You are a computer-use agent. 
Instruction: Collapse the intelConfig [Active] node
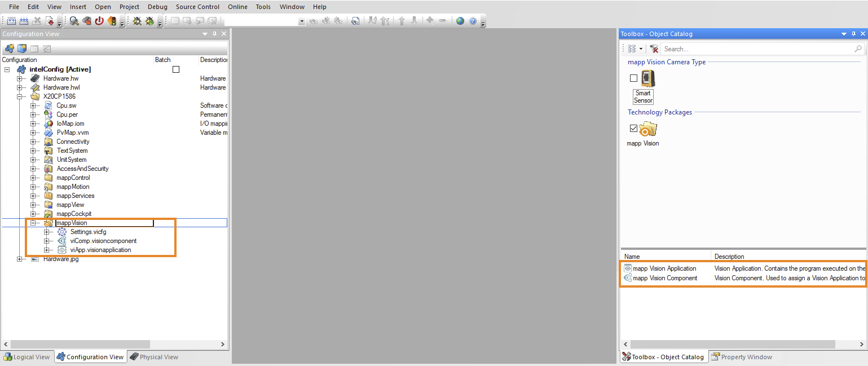point(7,69)
